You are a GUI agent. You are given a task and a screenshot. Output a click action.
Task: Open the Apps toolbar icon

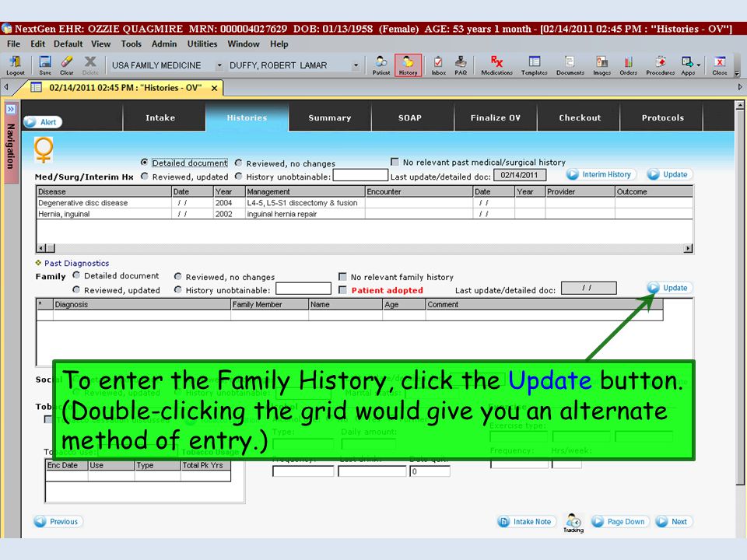click(687, 65)
